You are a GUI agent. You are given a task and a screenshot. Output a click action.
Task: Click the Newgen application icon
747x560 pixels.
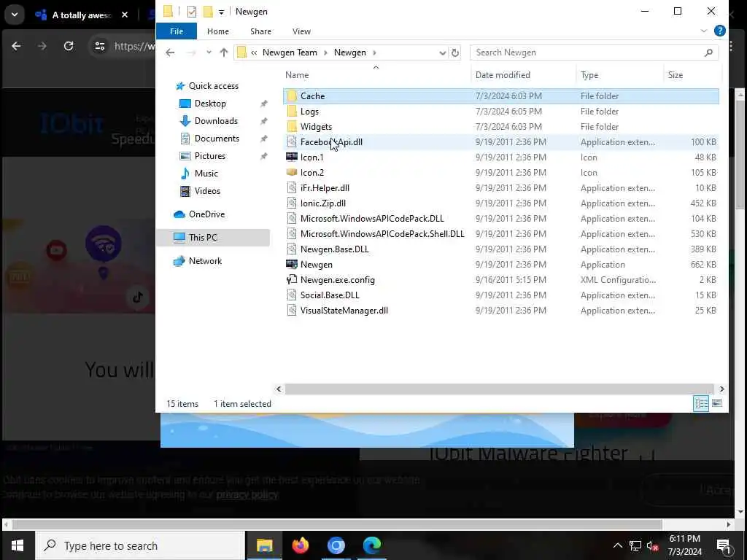(292, 264)
